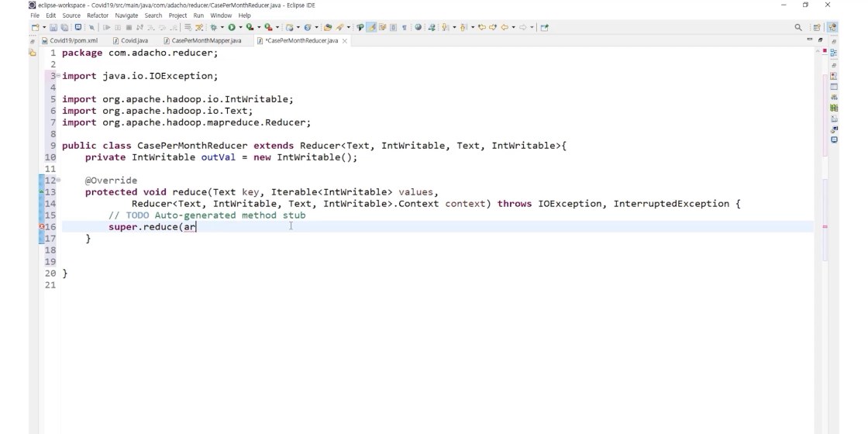868x434 pixels.
Task: Click 'InterruptedException' text on line 14
Action: [671, 204]
